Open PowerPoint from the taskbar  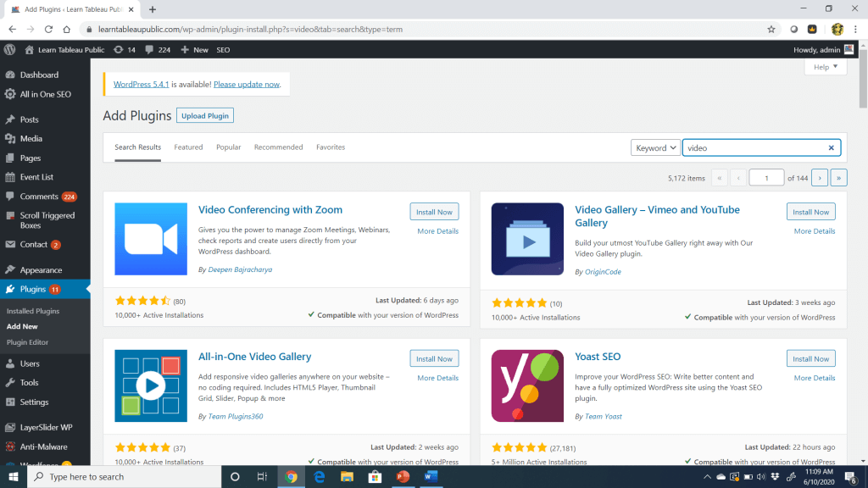tap(403, 476)
